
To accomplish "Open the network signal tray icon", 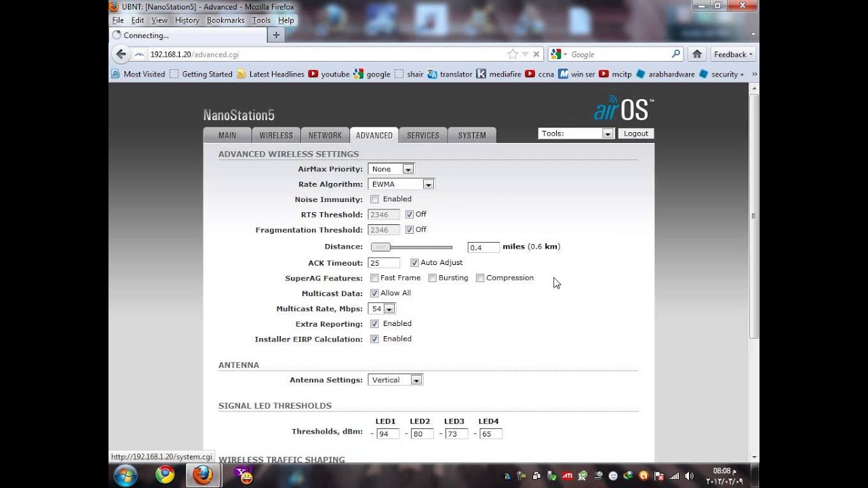I will point(674,476).
